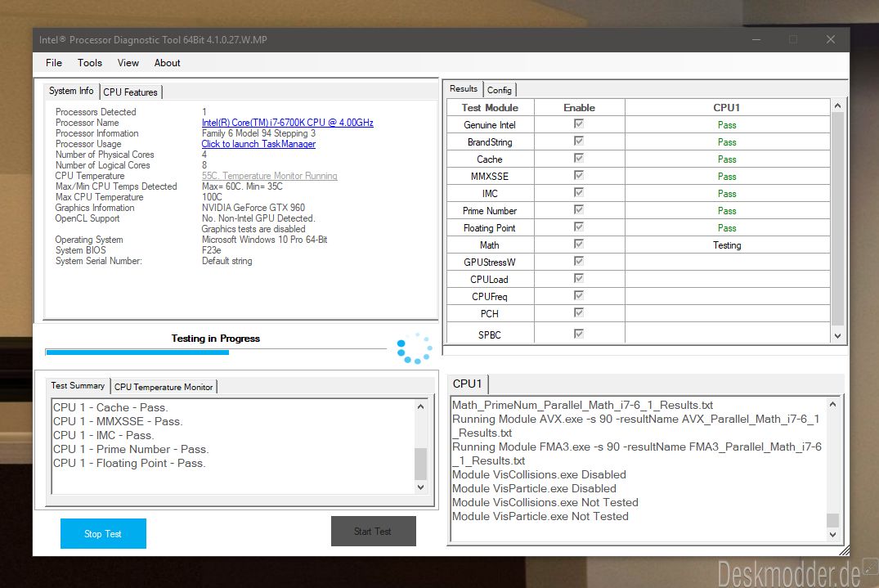
Task: Click the Math 'Testing' status cell
Action: (727, 245)
